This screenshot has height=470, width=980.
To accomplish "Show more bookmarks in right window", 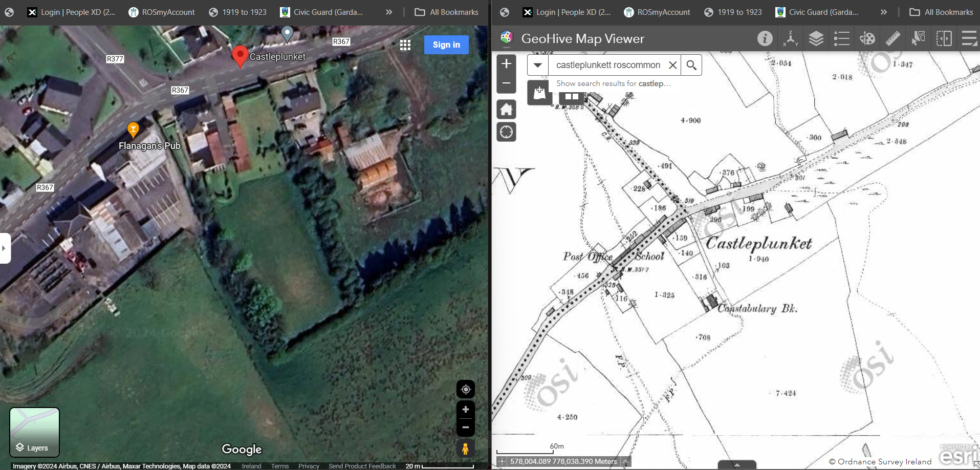I will pyautogui.click(x=884, y=12).
